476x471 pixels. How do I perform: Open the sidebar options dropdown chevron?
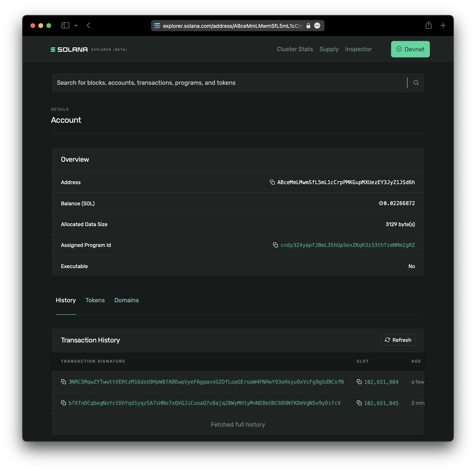(76, 25)
